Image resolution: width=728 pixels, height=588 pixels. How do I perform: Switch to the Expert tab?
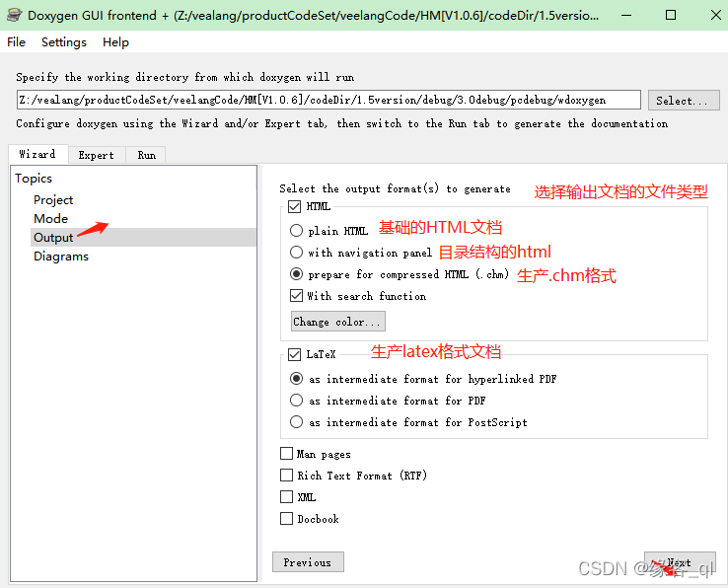97,155
